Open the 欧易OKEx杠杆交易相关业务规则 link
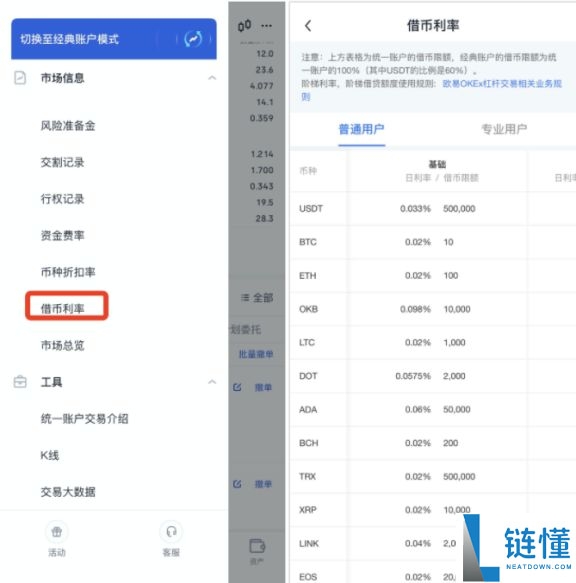This screenshot has width=576, height=583. click(431, 90)
